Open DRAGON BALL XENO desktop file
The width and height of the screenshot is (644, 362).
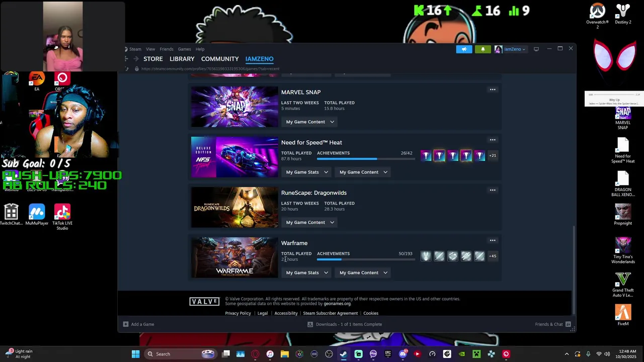pos(623,184)
